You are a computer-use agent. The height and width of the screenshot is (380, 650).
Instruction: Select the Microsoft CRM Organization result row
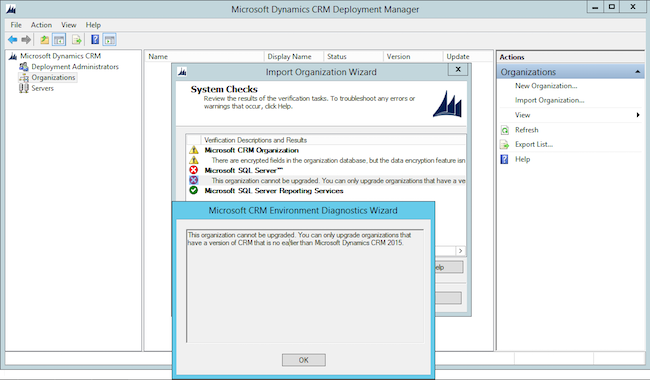[327, 150]
